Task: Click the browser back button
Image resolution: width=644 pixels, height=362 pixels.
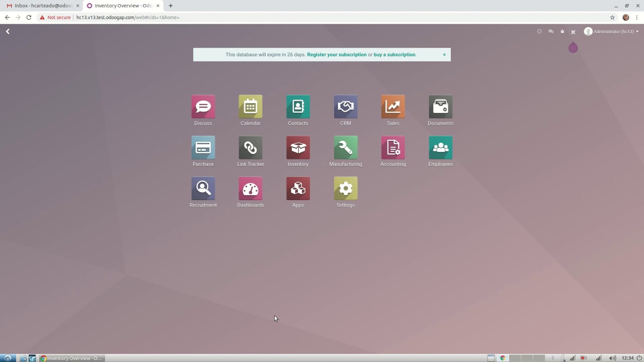Action: pos(7,17)
